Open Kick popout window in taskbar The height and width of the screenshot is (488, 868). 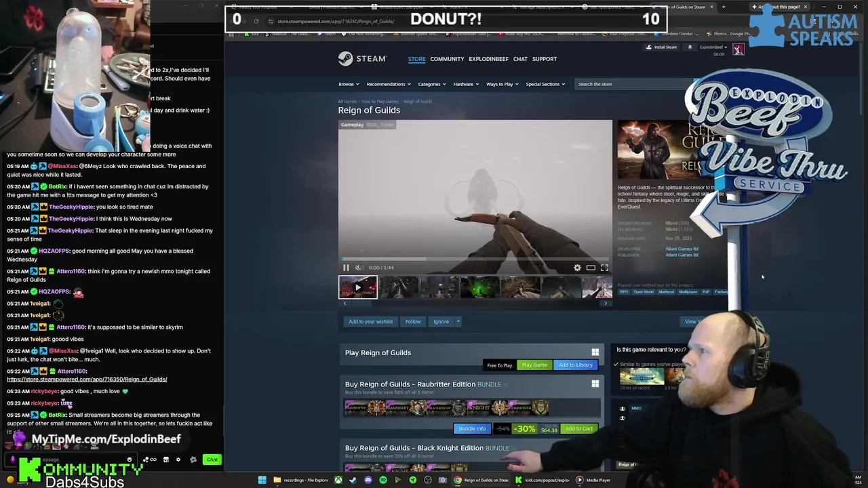pos(542,480)
